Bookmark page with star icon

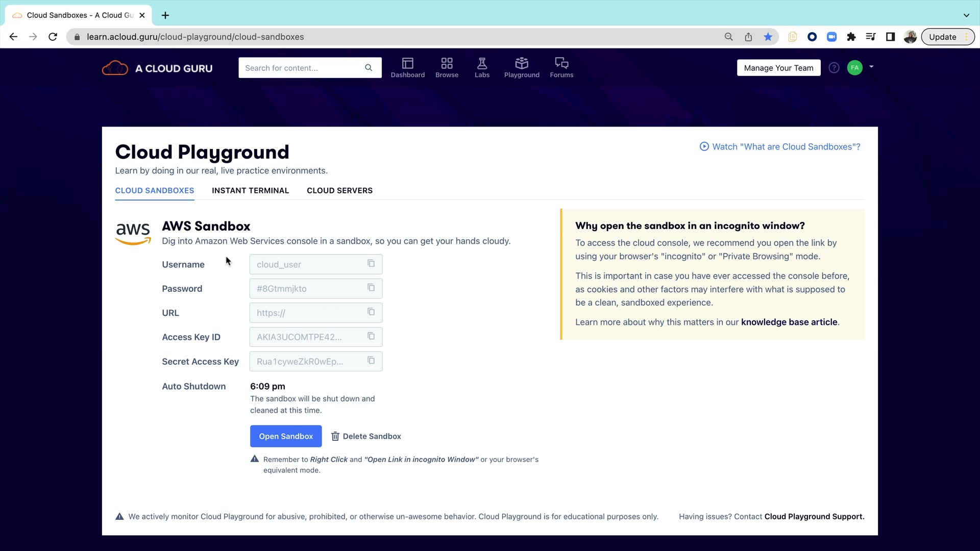(768, 37)
